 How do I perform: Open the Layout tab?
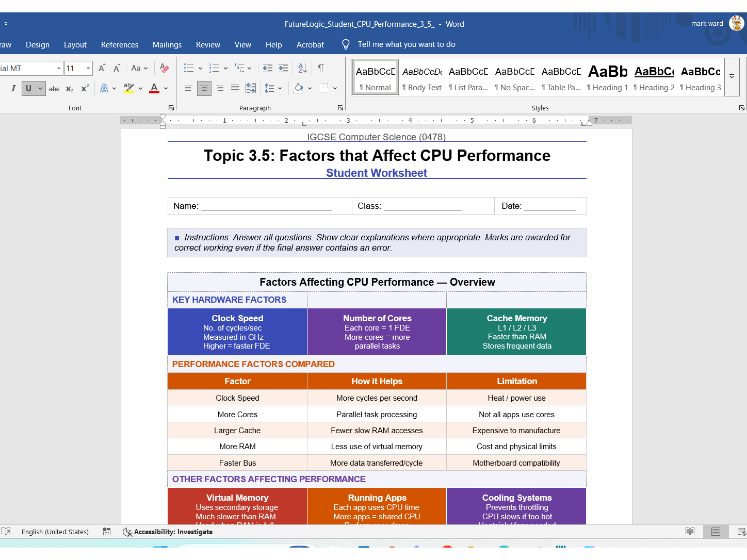[x=75, y=45]
